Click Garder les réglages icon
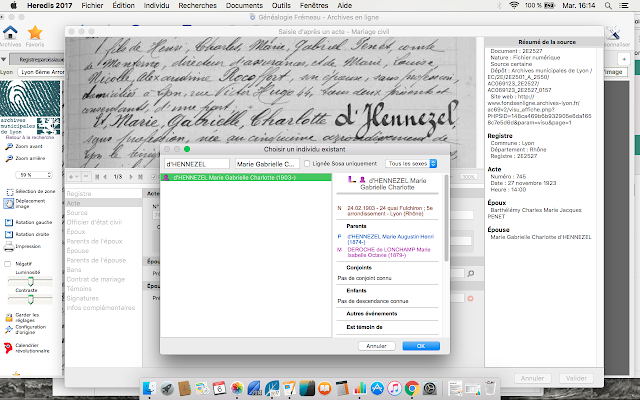Viewport: 640px width, 400px height. 9,318
